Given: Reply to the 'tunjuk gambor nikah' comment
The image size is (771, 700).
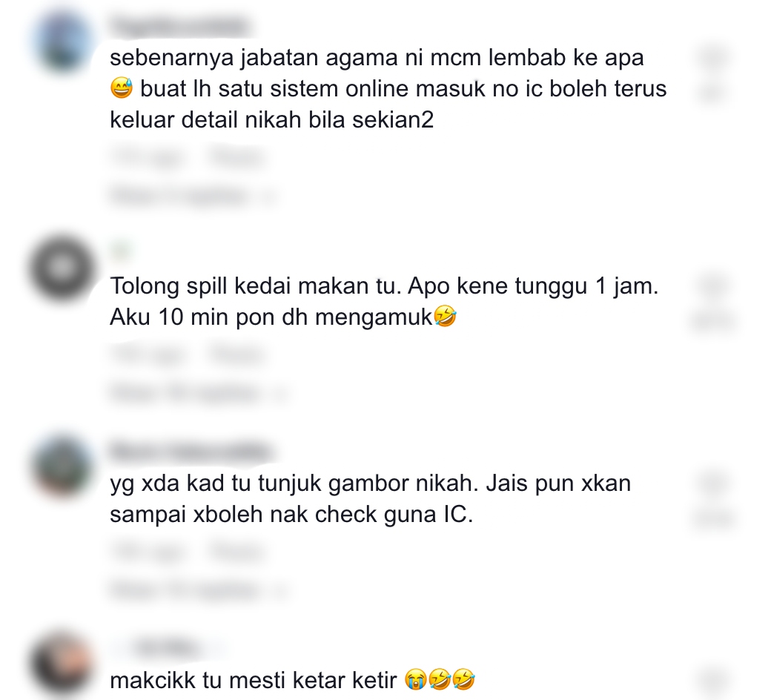Looking at the screenshot, I should (x=236, y=552).
